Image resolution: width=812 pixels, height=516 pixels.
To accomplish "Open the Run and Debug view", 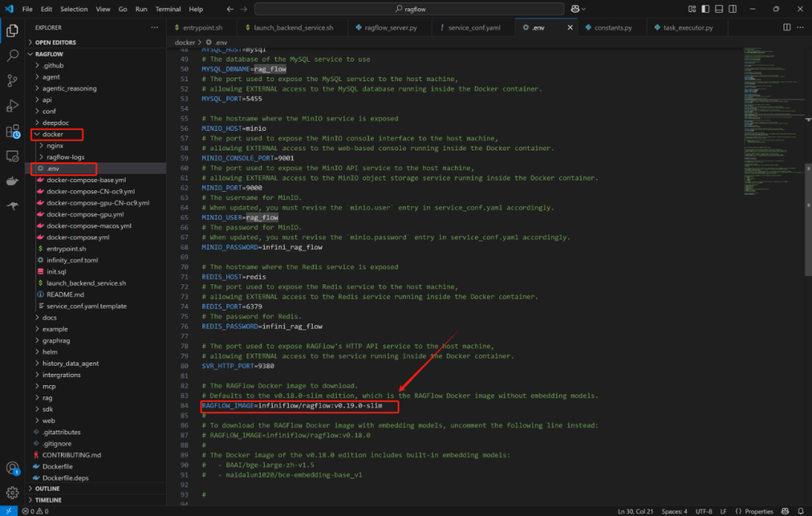I will point(13,106).
